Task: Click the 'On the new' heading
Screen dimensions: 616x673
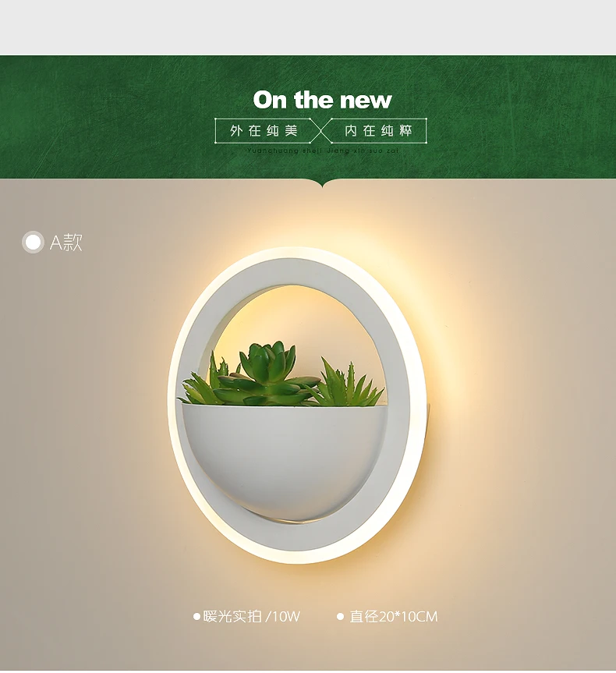Action: coord(322,100)
